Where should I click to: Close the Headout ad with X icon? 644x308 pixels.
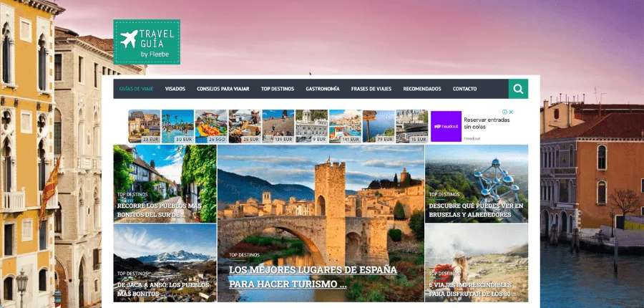pyautogui.click(x=511, y=112)
